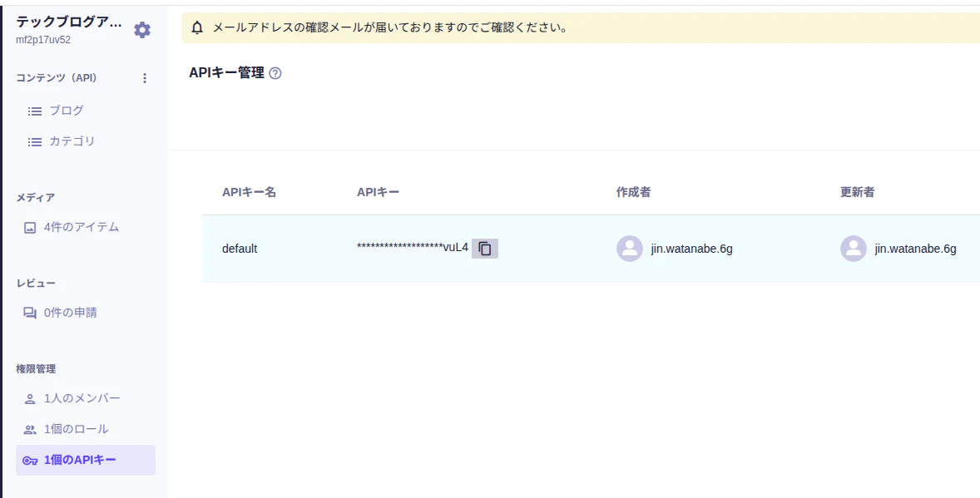Click the chat icon beside 0件の申請

29,313
